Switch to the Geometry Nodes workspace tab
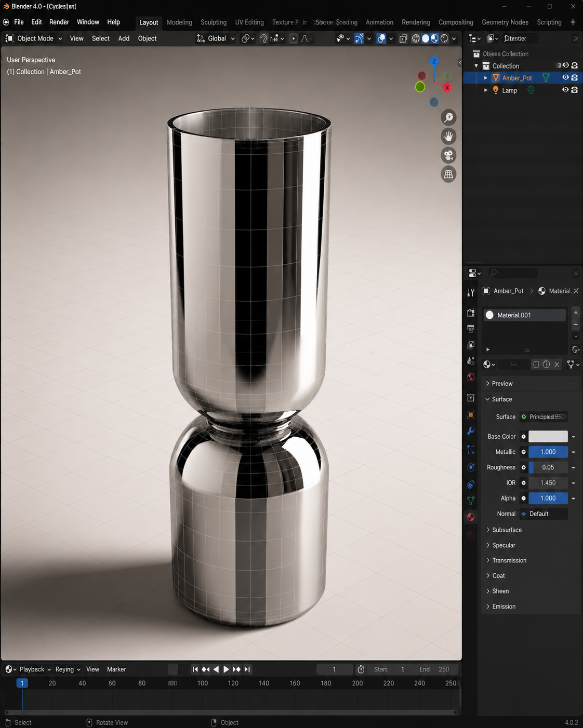Screen dimensions: 583x728 click(505, 22)
